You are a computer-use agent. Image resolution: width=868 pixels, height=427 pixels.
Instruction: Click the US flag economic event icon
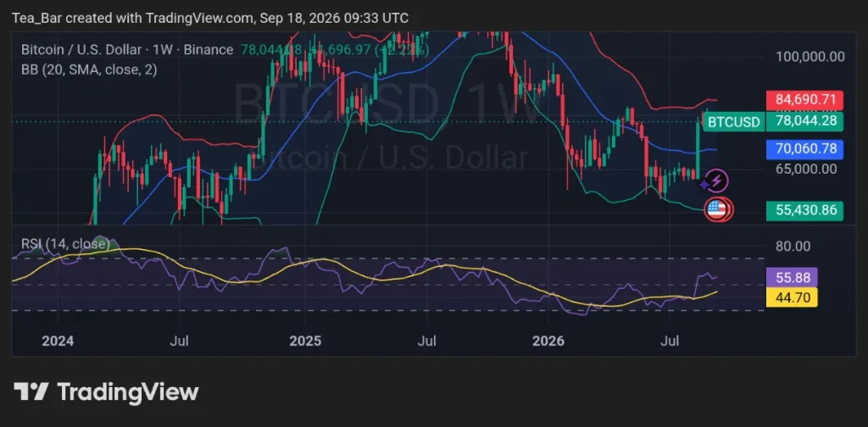coord(716,209)
